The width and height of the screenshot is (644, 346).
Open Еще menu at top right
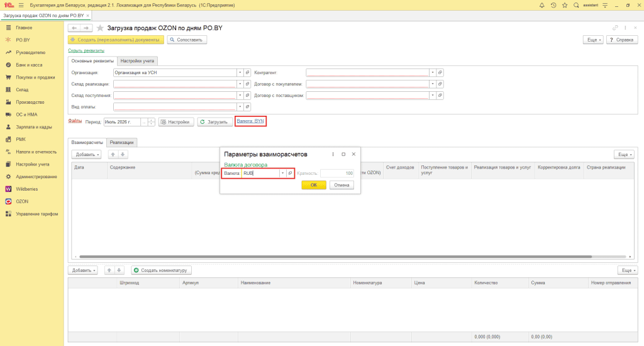[x=593, y=40]
